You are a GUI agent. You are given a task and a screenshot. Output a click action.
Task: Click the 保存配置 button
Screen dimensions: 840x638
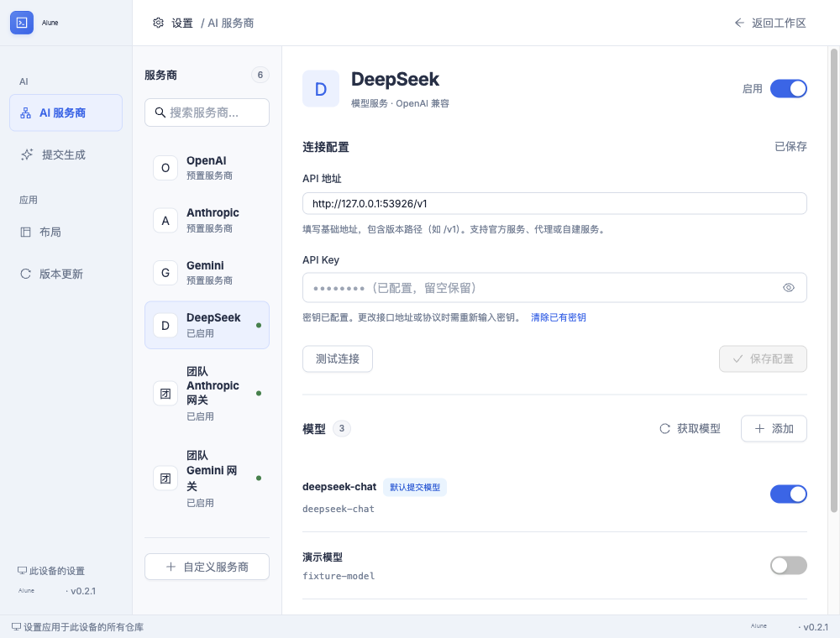tap(763, 359)
